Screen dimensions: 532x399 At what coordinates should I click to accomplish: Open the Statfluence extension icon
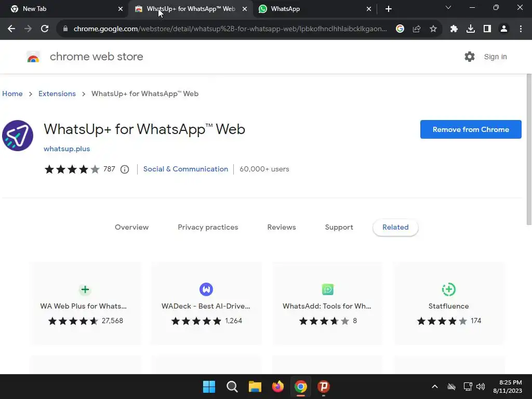click(x=449, y=289)
